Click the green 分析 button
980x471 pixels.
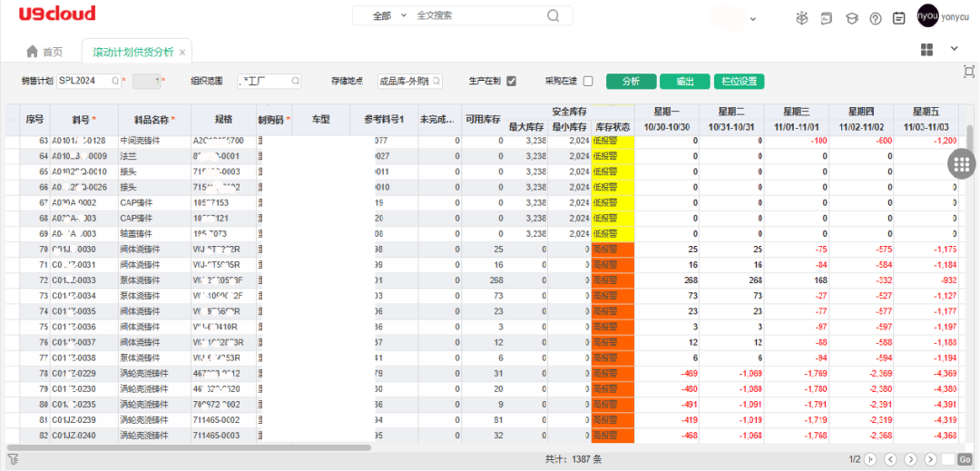(x=632, y=81)
